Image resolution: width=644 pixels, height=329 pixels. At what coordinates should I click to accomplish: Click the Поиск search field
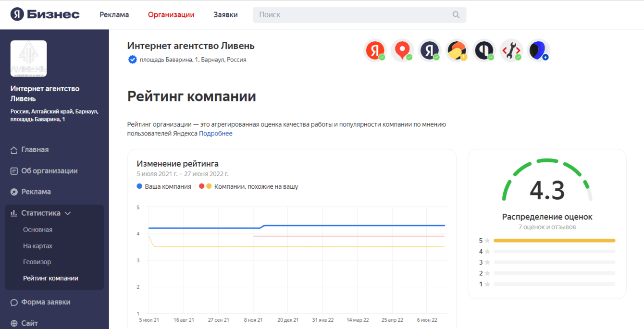coord(359,15)
